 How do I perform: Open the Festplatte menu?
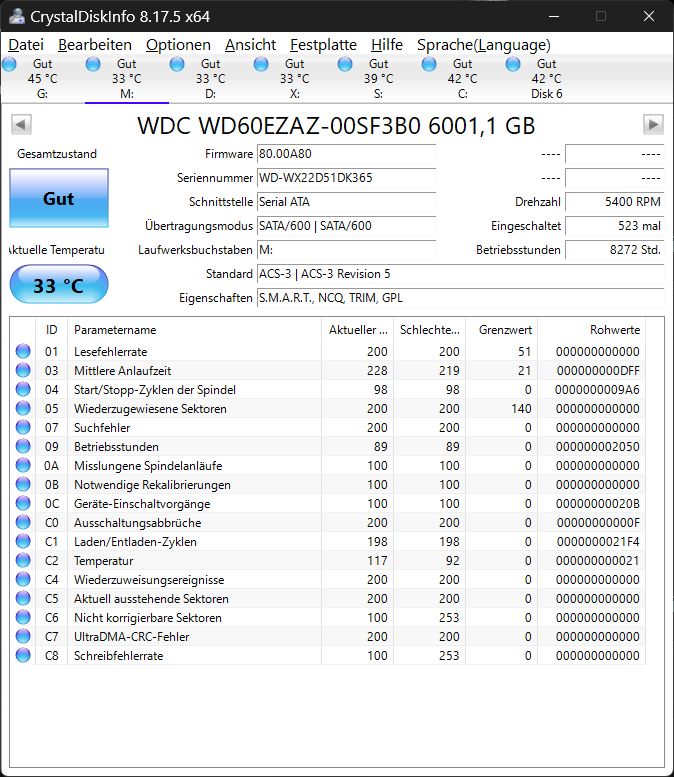pyautogui.click(x=323, y=45)
